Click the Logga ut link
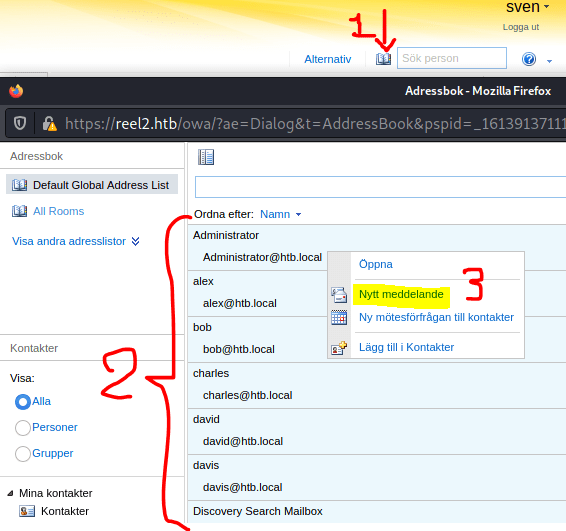Screen dimensions: 566x531 tap(521, 27)
